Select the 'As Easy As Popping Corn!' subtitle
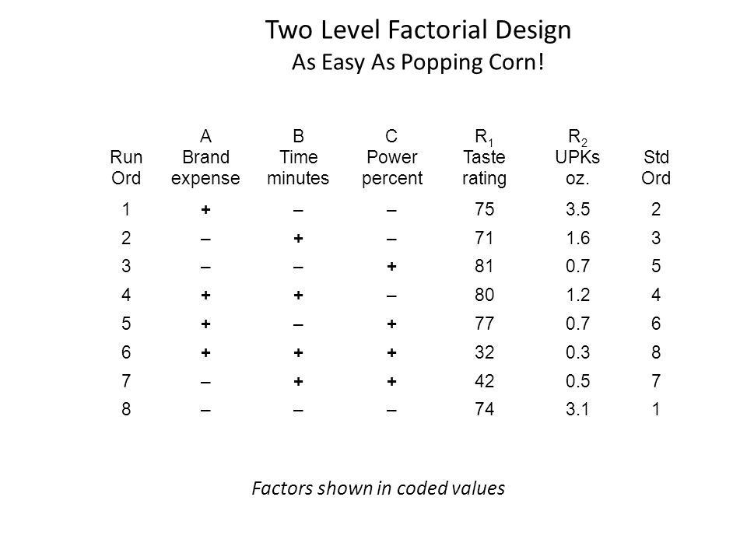 pos(418,62)
